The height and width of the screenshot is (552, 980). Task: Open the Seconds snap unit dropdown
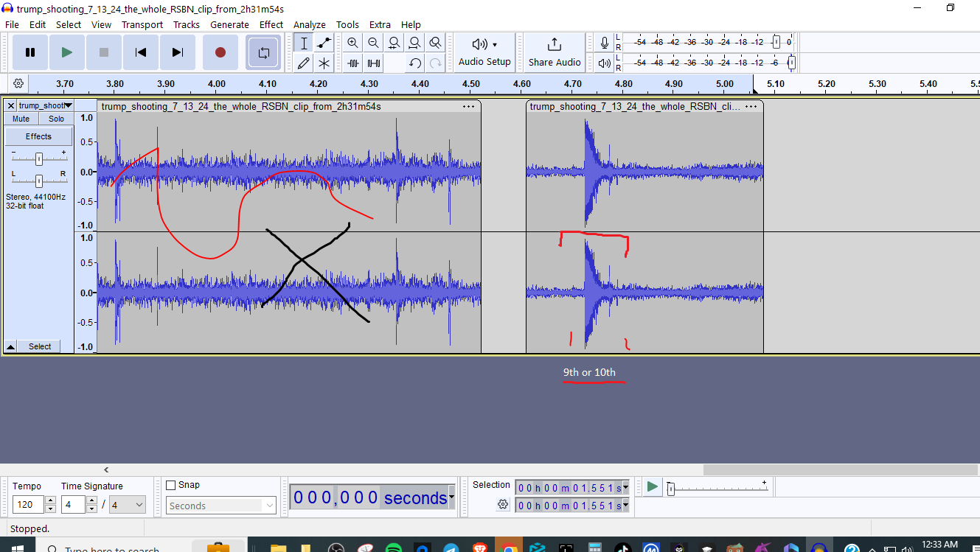(221, 506)
